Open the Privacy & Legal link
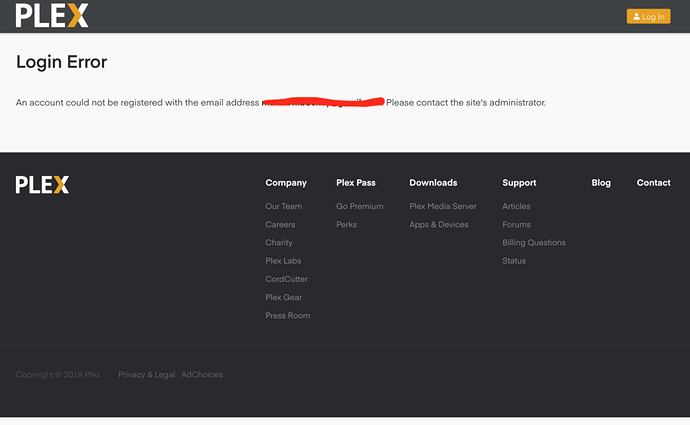This screenshot has height=425, width=690. click(146, 375)
